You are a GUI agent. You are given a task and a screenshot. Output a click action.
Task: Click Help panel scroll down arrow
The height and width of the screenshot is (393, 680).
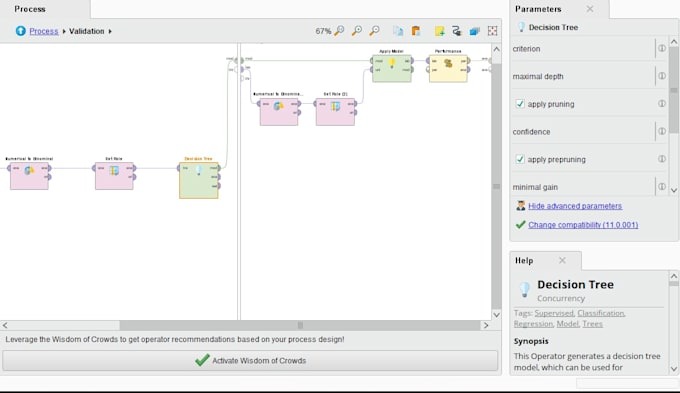click(x=673, y=369)
